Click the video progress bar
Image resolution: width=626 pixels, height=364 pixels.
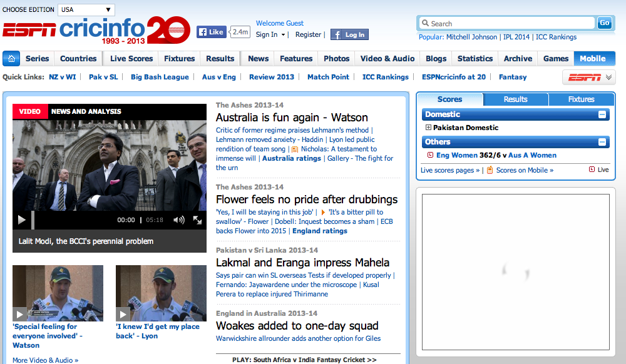[x=75, y=220]
